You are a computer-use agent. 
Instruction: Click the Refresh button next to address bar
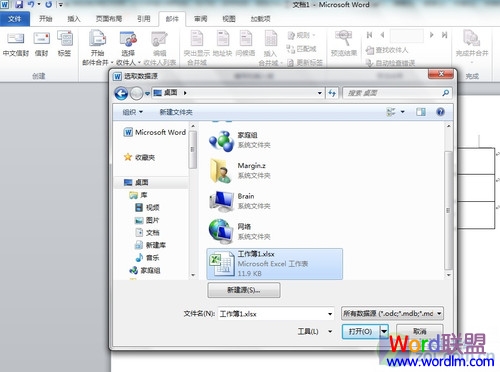point(332,93)
